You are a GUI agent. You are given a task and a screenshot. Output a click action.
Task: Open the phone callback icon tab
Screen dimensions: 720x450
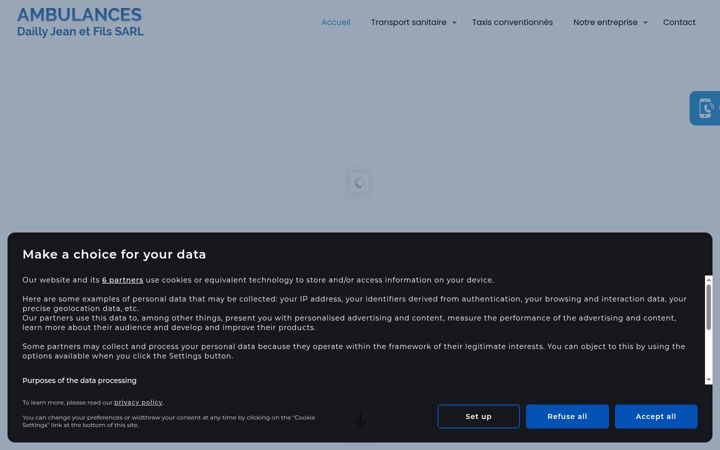click(x=705, y=108)
